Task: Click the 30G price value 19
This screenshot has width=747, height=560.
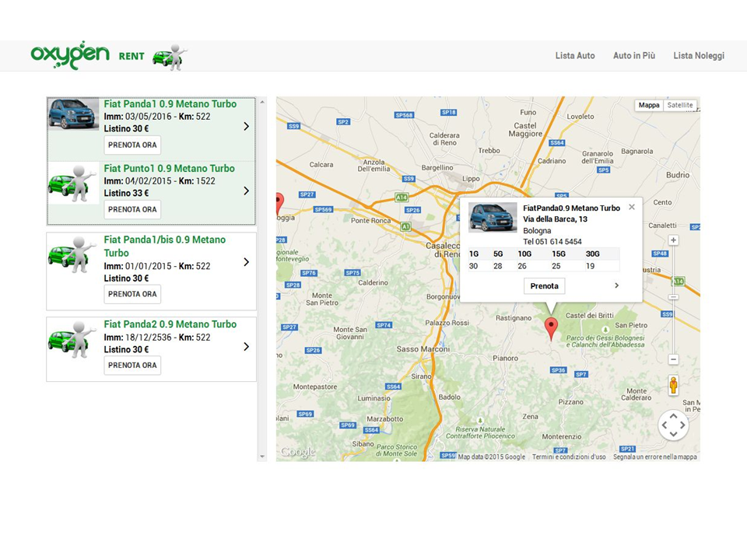Action: 591,266
